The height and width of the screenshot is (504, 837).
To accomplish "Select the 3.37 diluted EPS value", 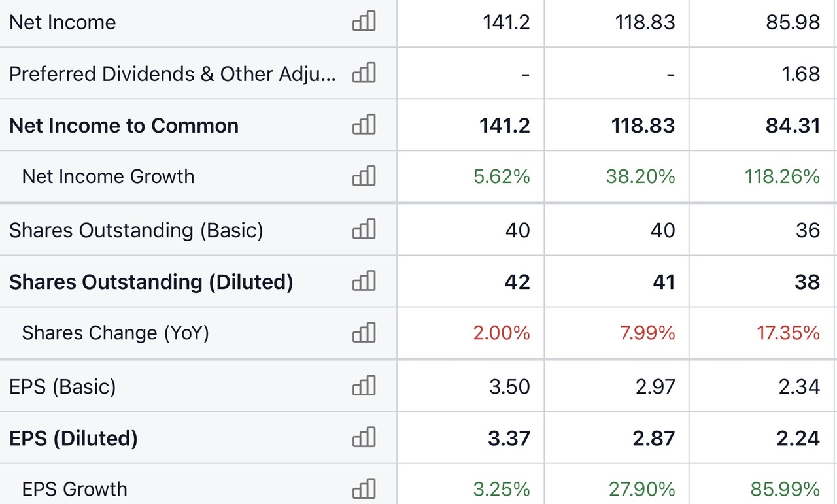I will pos(509,438).
